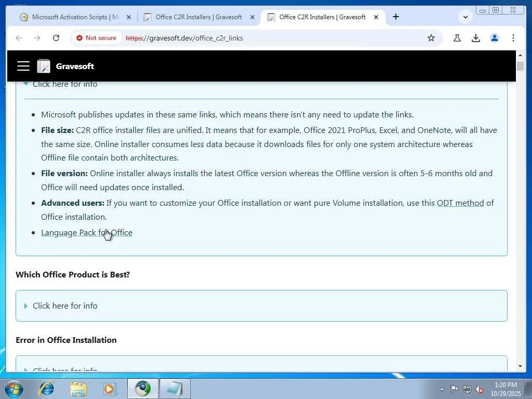Image resolution: width=532 pixels, height=399 pixels.
Task: Click 'Error in Office Installation' heading
Action: 66,340
